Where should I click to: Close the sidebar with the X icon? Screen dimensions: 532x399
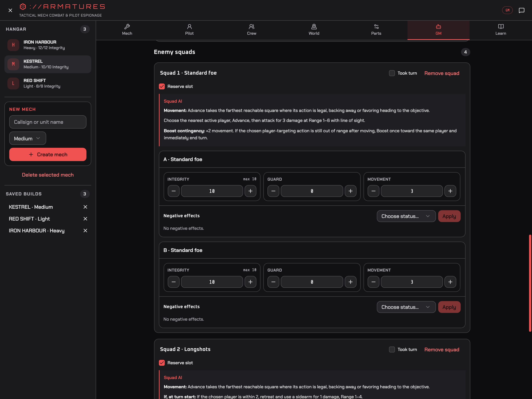(10, 10)
